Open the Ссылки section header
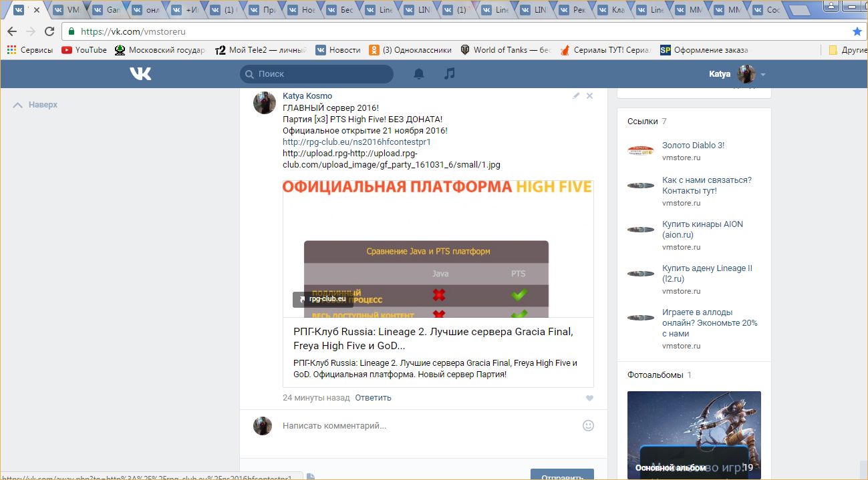This screenshot has height=480, width=868. [x=647, y=122]
